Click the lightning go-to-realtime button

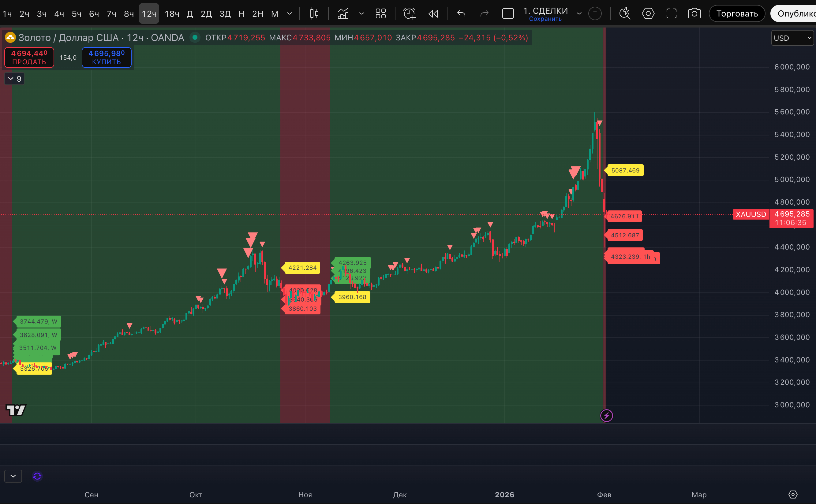(x=606, y=416)
